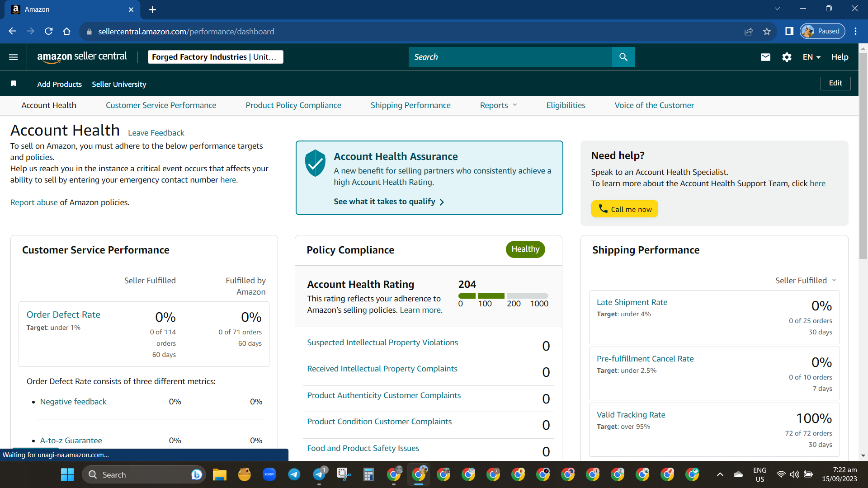Expand the Seller Fulfilled shipping dropdown
The image size is (868, 488).
[x=806, y=281]
